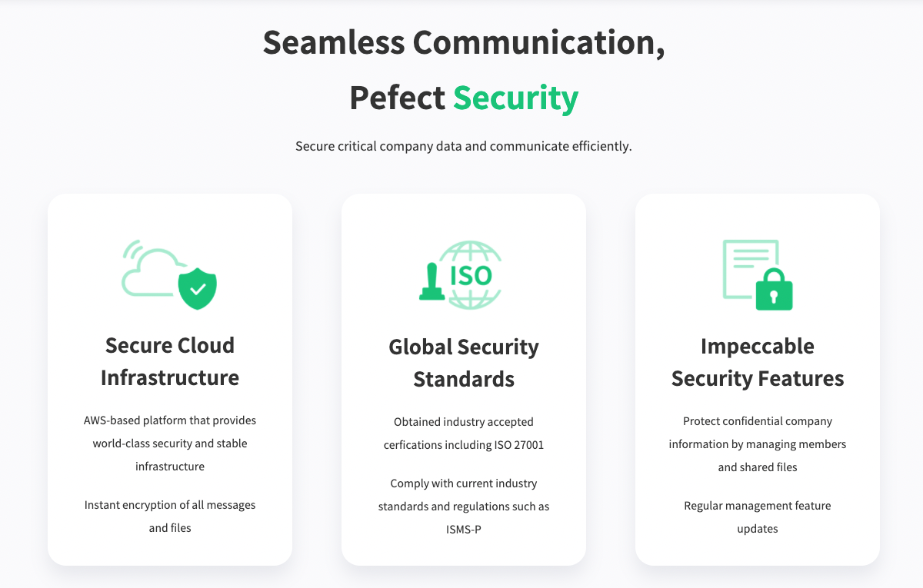Click the cloud with shield icon
Screen dimensions: 923x588
[169, 275]
